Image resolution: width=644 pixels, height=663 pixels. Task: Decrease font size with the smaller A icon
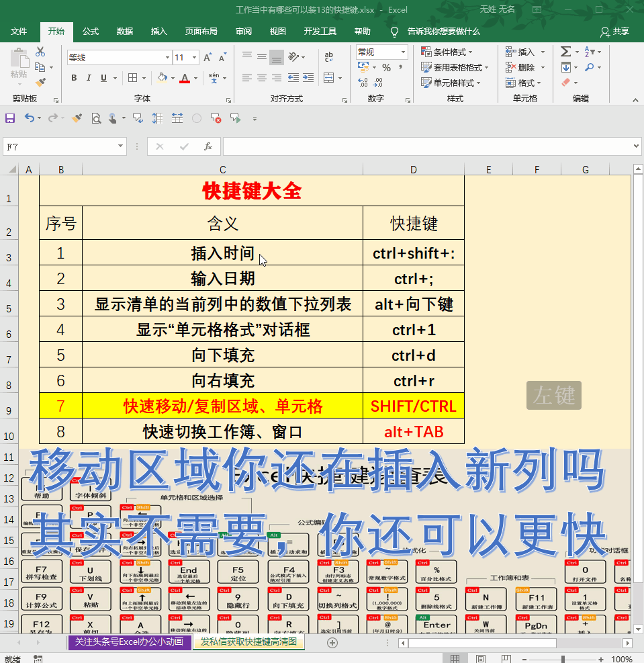[222, 58]
